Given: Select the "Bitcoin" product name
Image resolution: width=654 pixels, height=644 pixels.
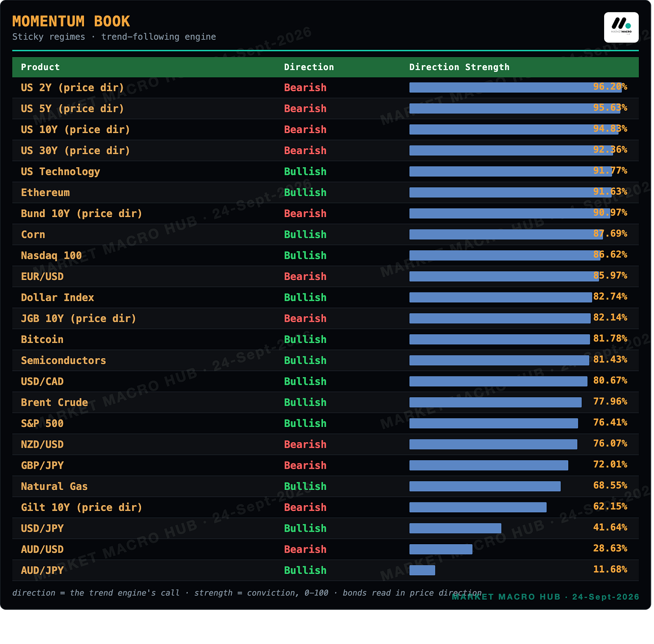Looking at the screenshot, I should click(x=42, y=339).
